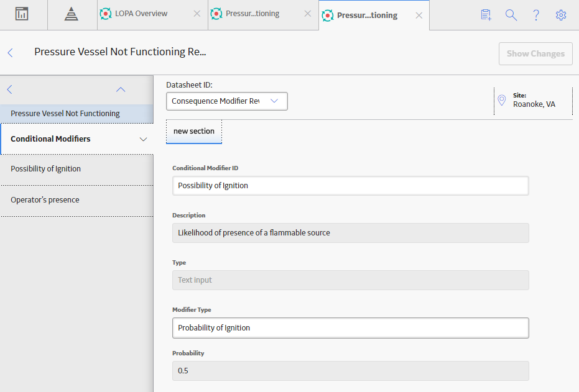Click the add note clipboard icon

[x=486, y=15]
